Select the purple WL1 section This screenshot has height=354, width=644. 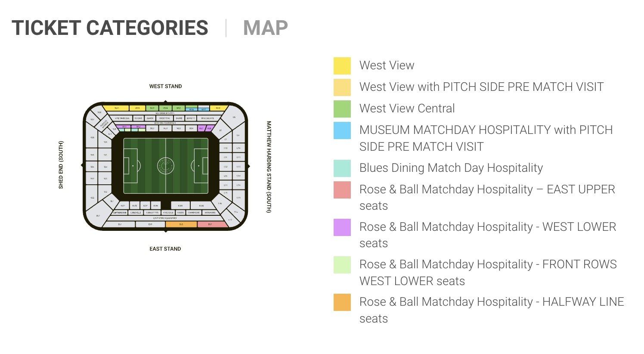point(124,127)
